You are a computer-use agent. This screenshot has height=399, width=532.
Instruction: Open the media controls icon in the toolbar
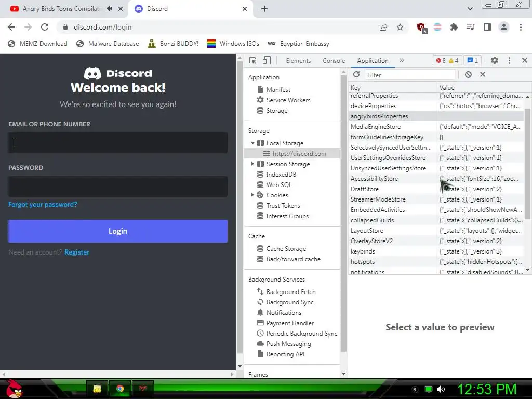470,27
